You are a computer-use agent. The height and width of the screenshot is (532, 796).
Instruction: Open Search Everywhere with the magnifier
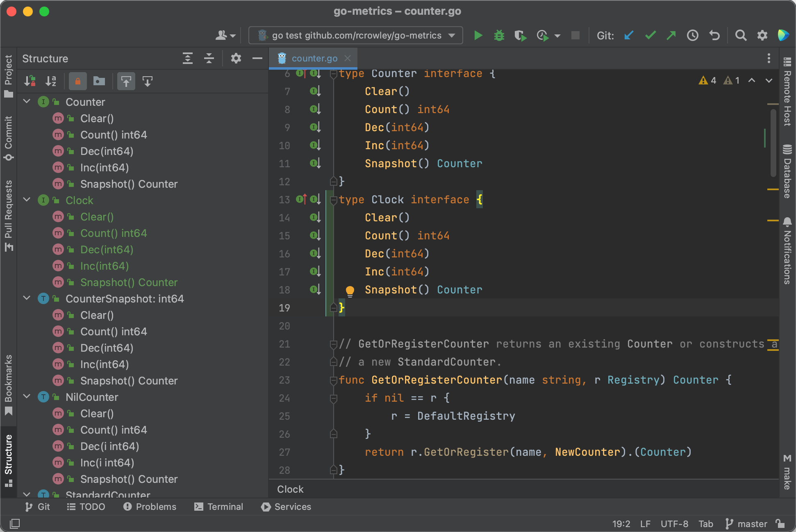pyautogui.click(x=741, y=35)
